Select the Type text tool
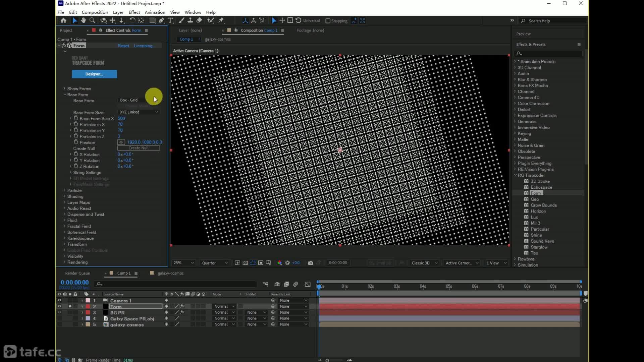The height and width of the screenshot is (362, 644). (x=170, y=20)
